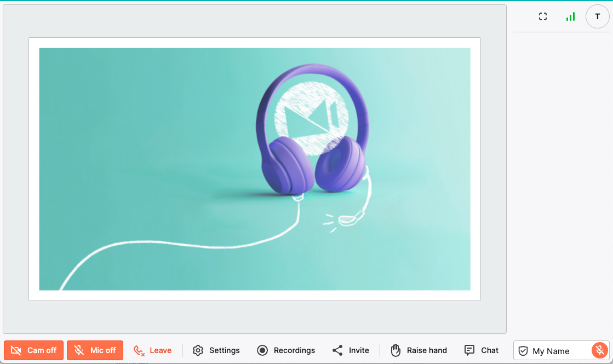Leave the meeting

152,350
